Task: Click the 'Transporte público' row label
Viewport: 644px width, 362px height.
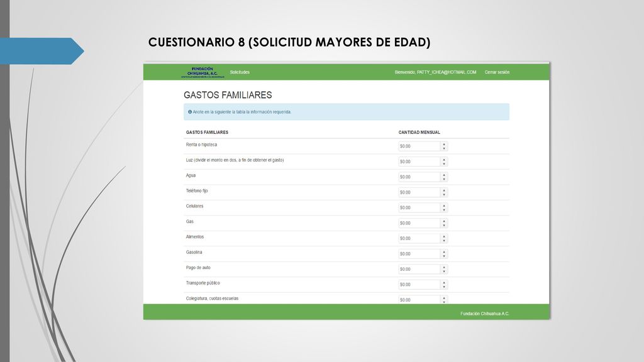Action: [203, 283]
